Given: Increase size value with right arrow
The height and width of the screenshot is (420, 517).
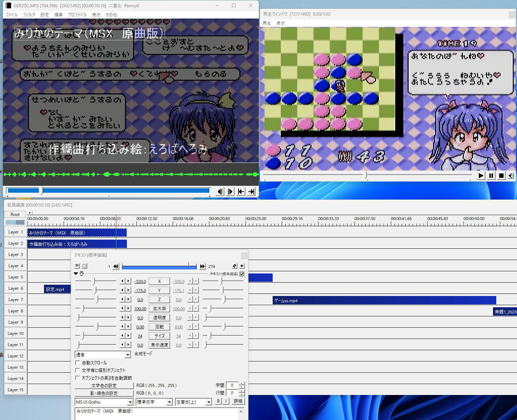Looking at the screenshot, I should point(128,336).
